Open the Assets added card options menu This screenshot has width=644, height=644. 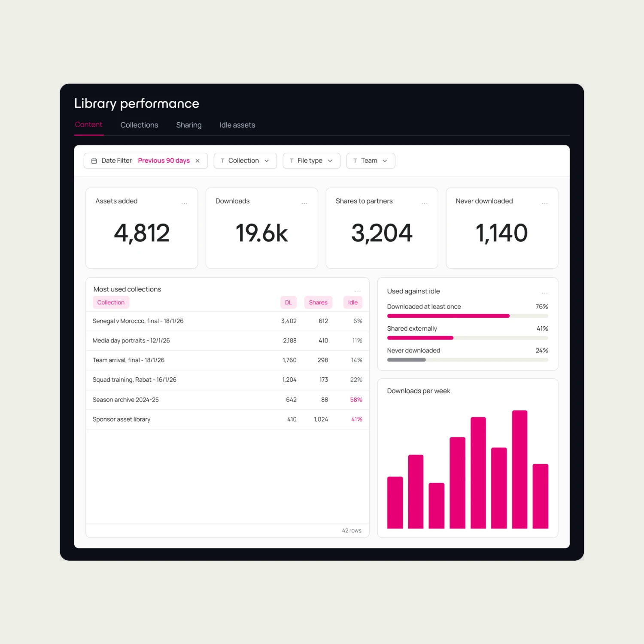(x=184, y=203)
